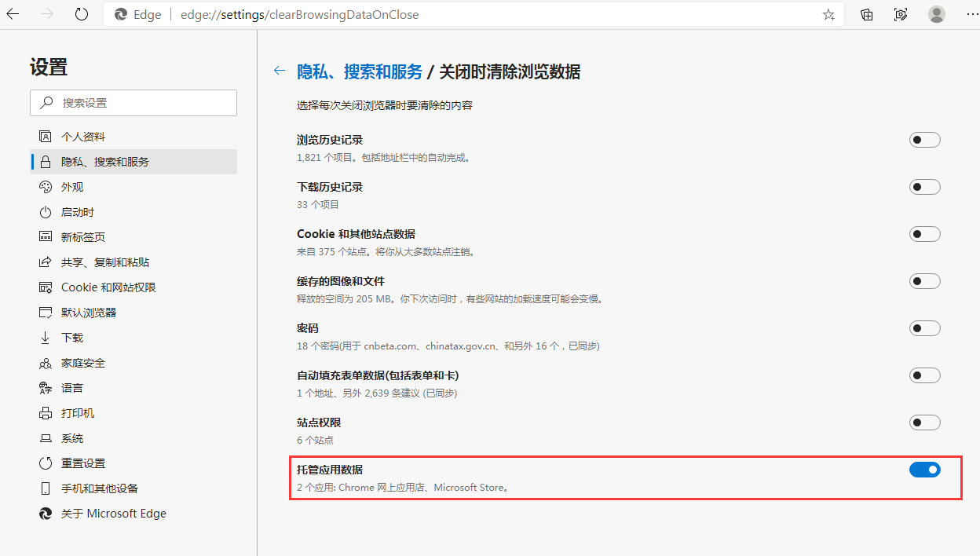The height and width of the screenshot is (556, 980).
Task: Go to 关于 Microsoft Edge page
Action: click(x=113, y=514)
